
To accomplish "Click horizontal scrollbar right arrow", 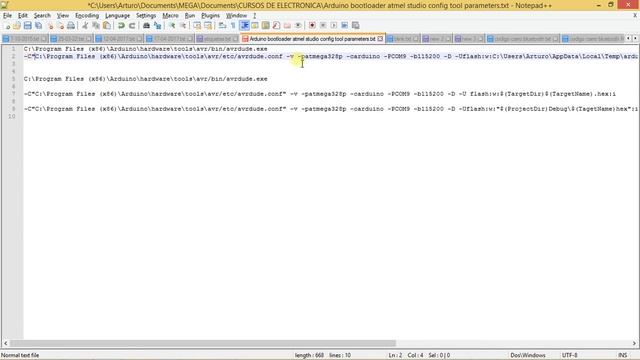I will click(x=634, y=343).
